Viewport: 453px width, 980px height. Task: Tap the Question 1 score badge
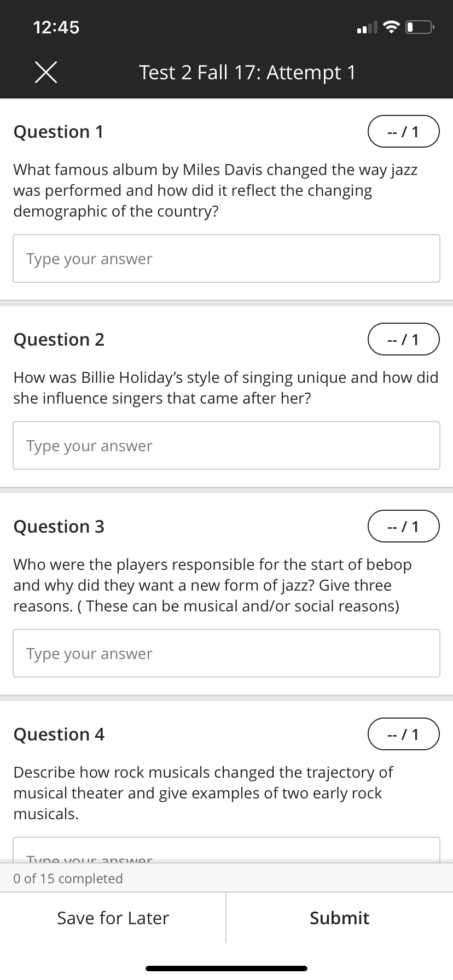pyautogui.click(x=404, y=131)
